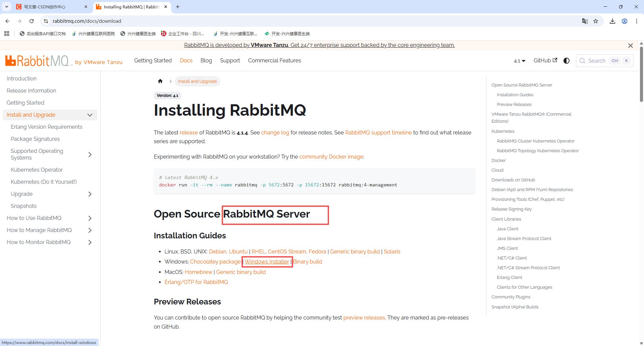Image resolution: width=644 pixels, height=346 pixels.
Task: Reload the page with refresh icon
Action: pyautogui.click(x=32, y=21)
